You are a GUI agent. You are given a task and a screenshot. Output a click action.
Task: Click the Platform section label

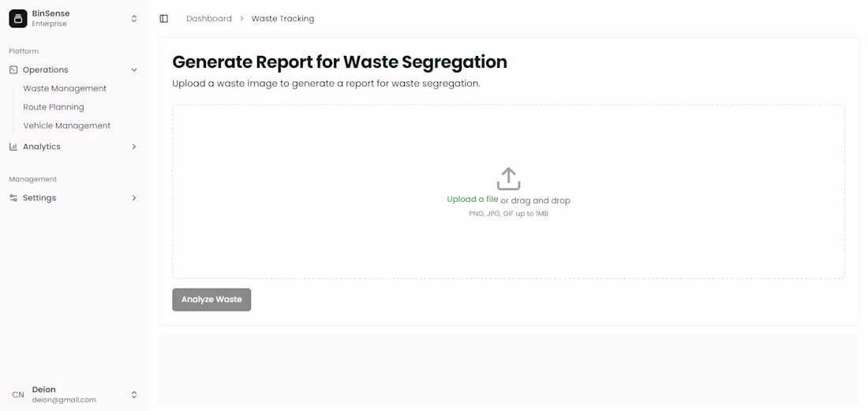click(24, 51)
